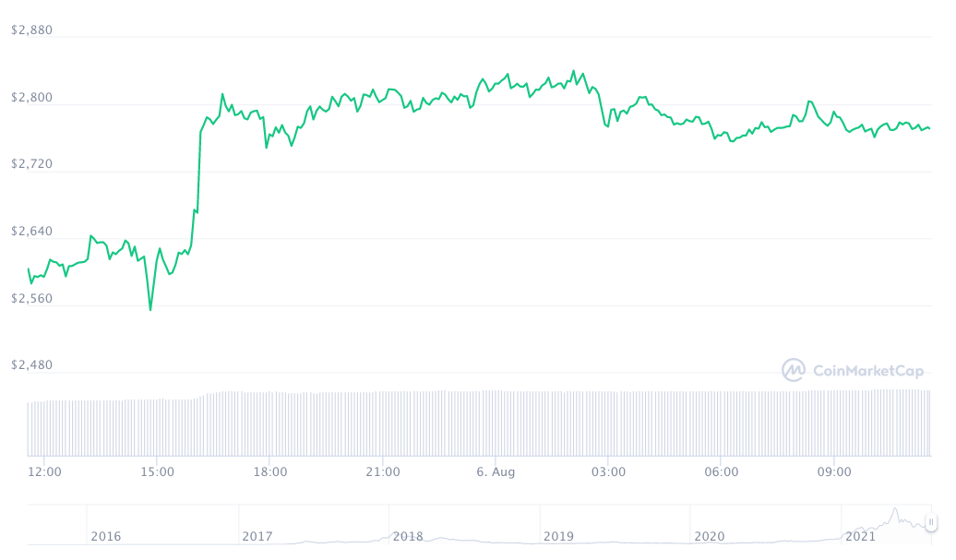Click the CoinMarketCap watermark text

click(867, 371)
